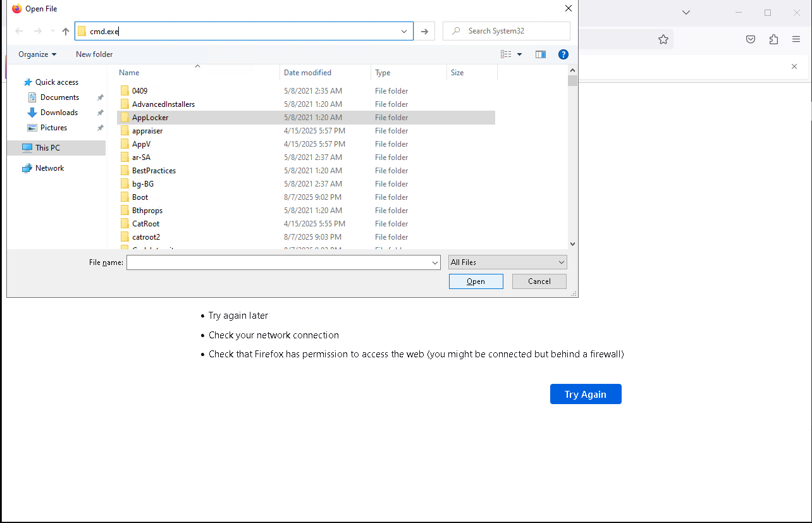The height and width of the screenshot is (523, 812).
Task: Click the Save to Pocket icon
Action: coord(751,39)
